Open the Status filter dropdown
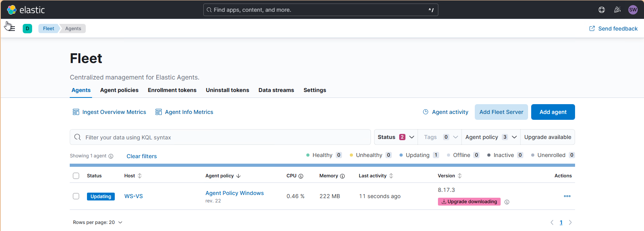 pyautogui.click(x=396, y=137)
